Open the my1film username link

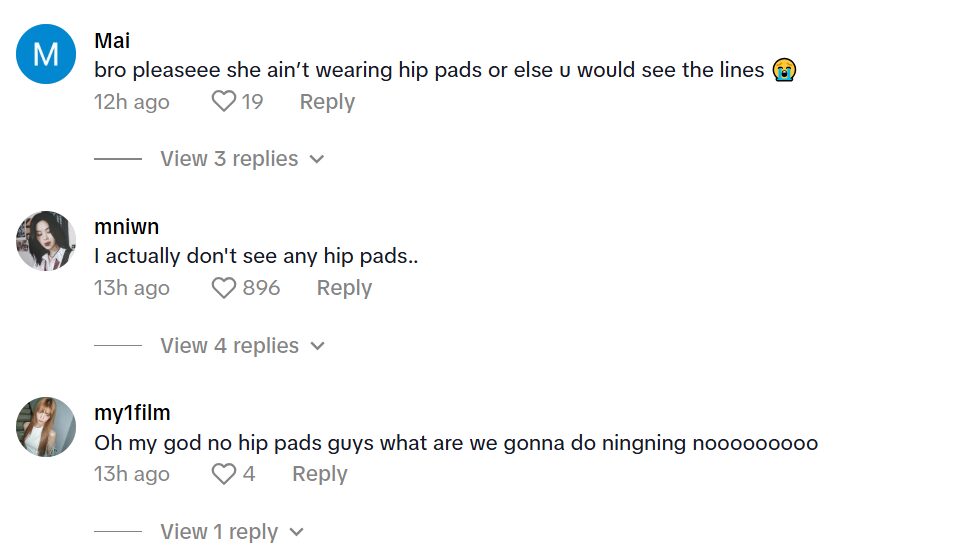[132, 413]
